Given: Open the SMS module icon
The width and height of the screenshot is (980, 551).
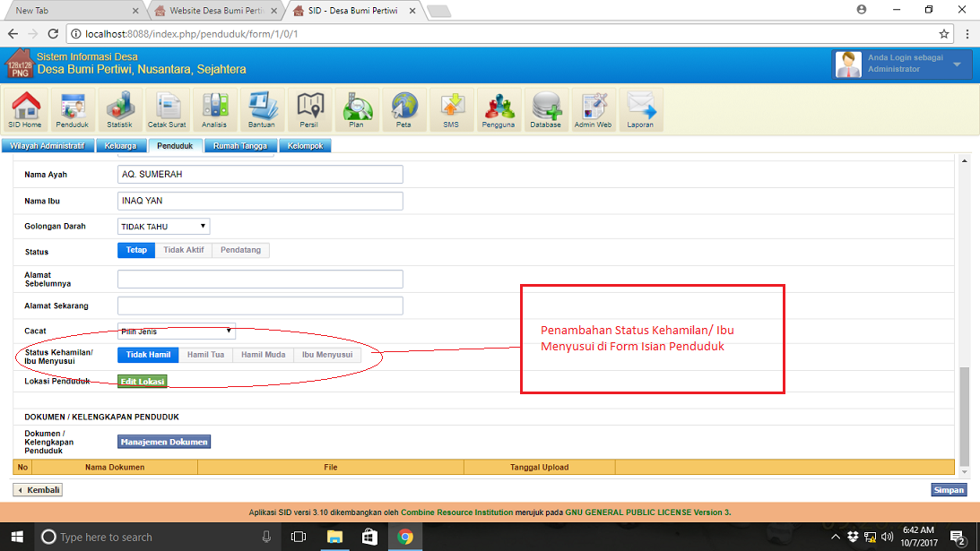Looking at the screenshot, I should tap(451, 109).
